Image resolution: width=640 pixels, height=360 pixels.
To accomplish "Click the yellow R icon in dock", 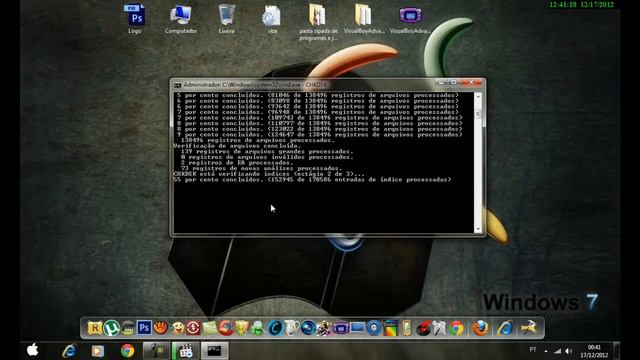I will [94, 328].
